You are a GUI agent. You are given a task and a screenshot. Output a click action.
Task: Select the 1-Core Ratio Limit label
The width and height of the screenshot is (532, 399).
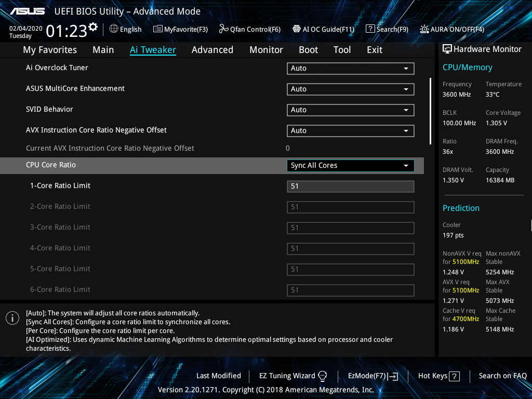60,185
